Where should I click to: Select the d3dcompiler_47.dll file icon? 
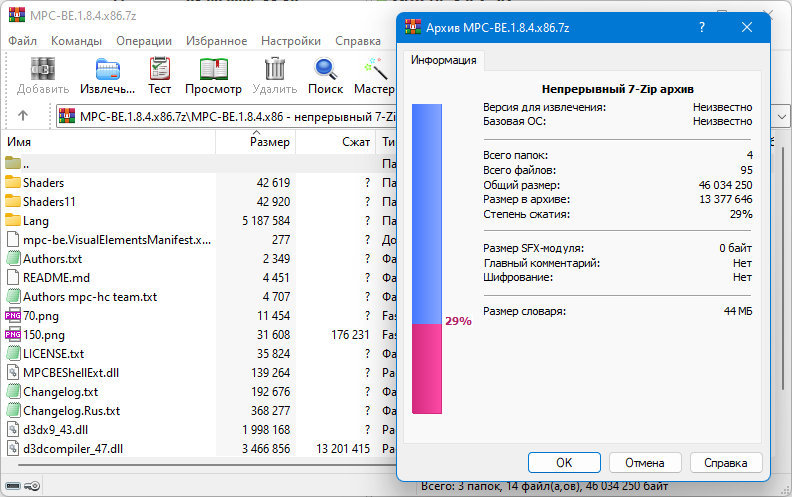13,449
